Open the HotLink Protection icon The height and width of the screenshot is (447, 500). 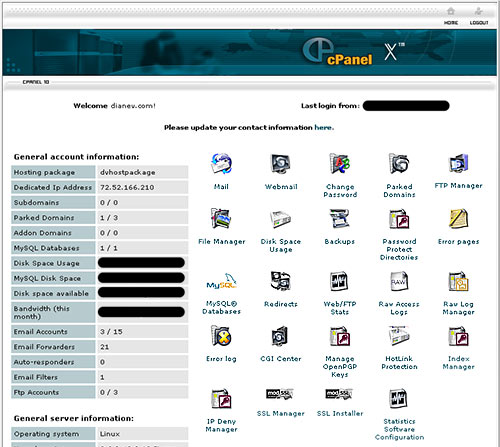(399, 336)
